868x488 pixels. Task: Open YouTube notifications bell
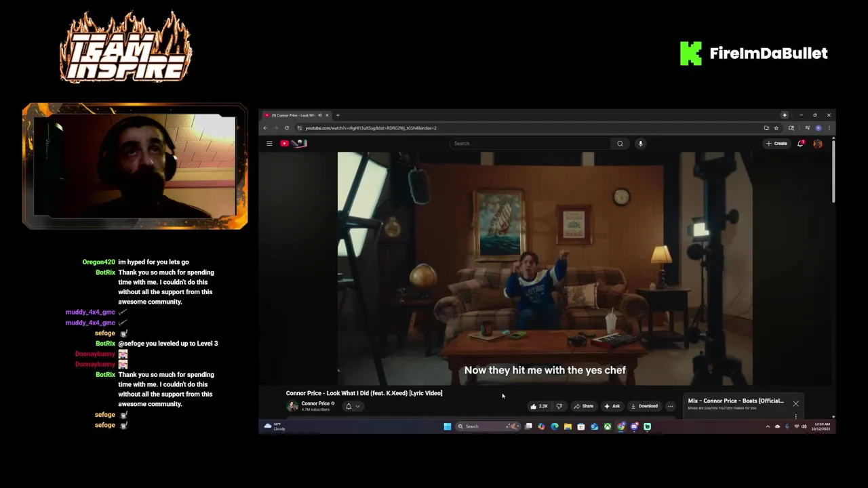801,144
